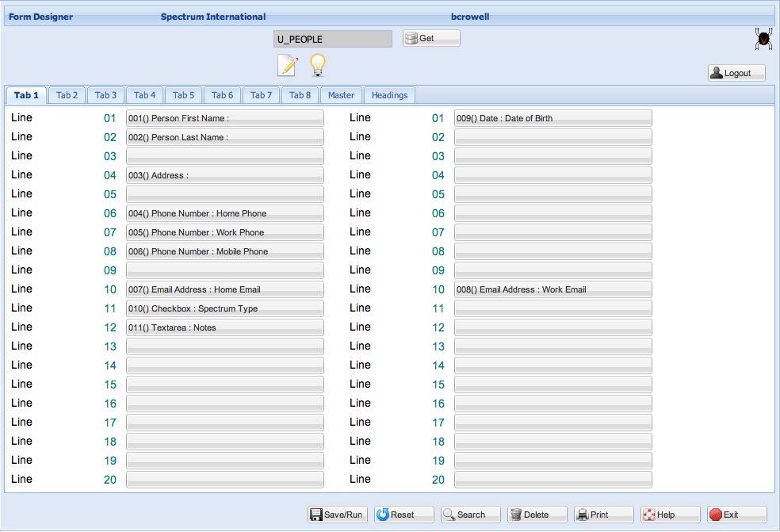Open Search at the bottom bar
Screen dimensions: 780x532
(471, 515)
